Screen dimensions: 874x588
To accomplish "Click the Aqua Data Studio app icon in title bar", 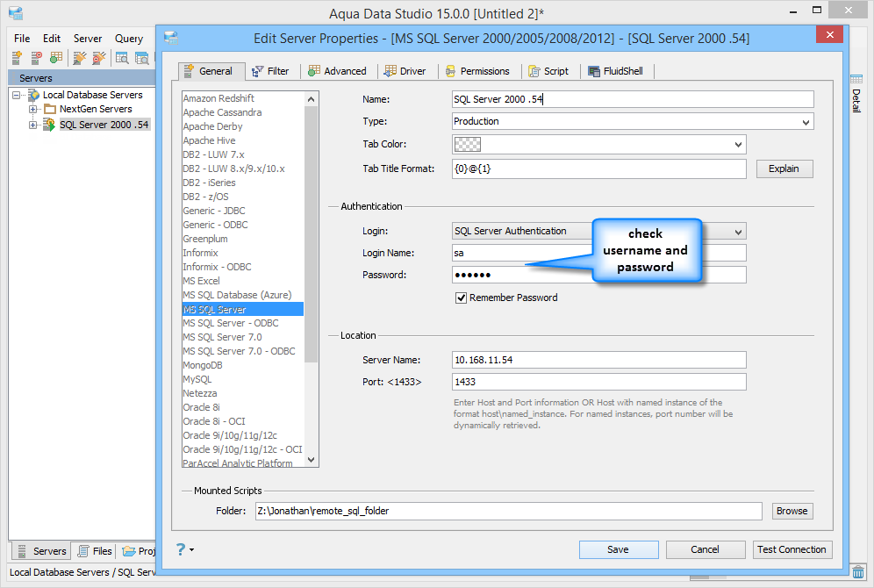I will (x=16, y=13).
